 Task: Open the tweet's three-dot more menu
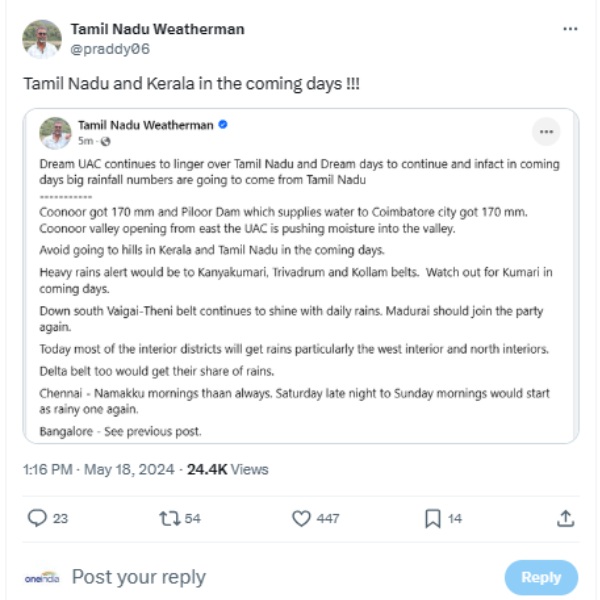point(570,30)
